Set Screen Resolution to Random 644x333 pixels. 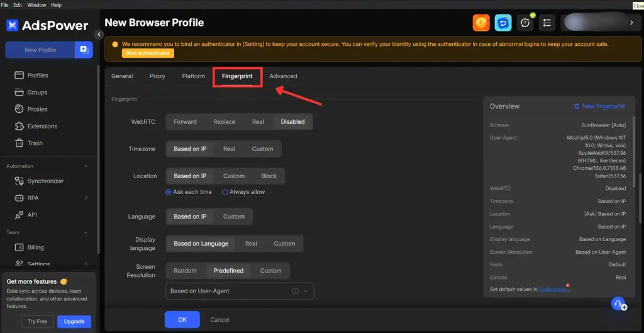click(x=185, y=271)
